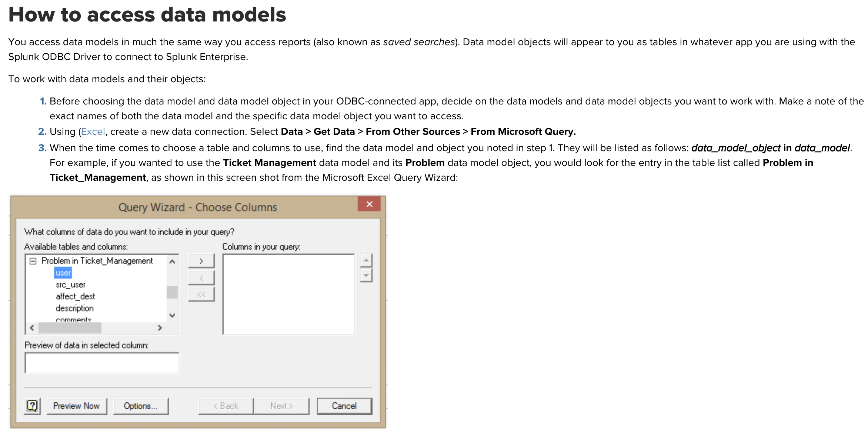This screenshot has height=429, width=868.
Task: Select the description column
Action: 74,308
